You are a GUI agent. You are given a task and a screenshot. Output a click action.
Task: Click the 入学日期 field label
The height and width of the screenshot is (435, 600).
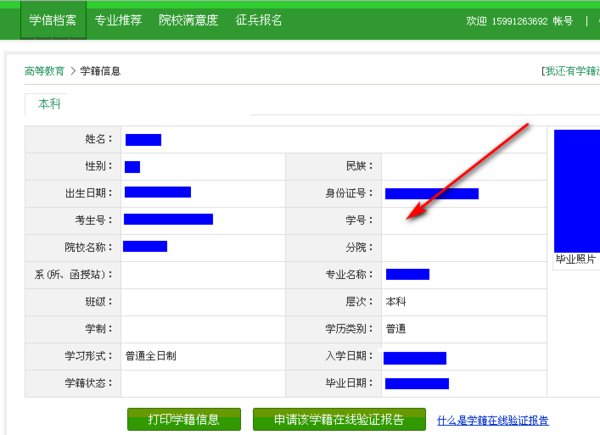(349, 356)
